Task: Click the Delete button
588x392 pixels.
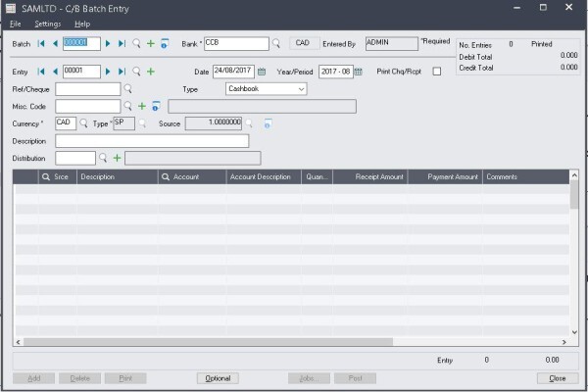Action: pos(80,378)
